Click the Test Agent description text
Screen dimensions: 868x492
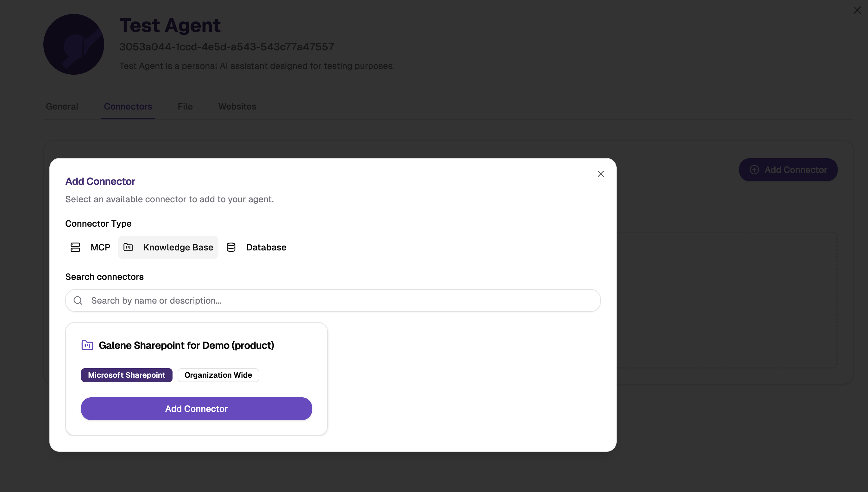pyautogui.click(x=257, y=66)
